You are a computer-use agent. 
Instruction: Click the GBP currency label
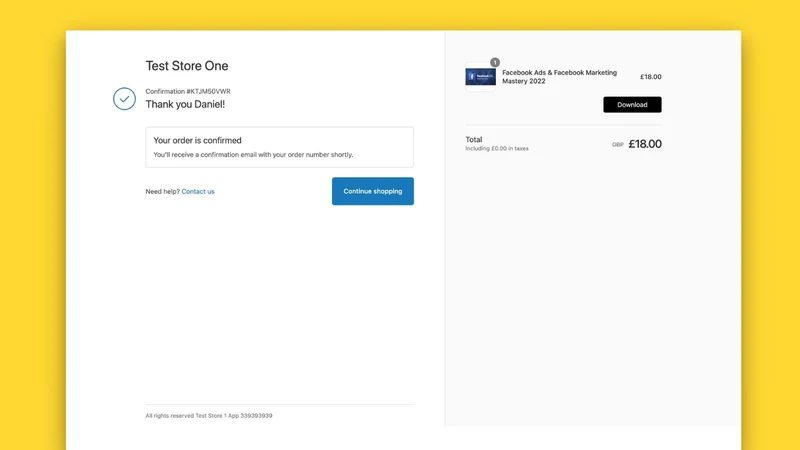617,145
